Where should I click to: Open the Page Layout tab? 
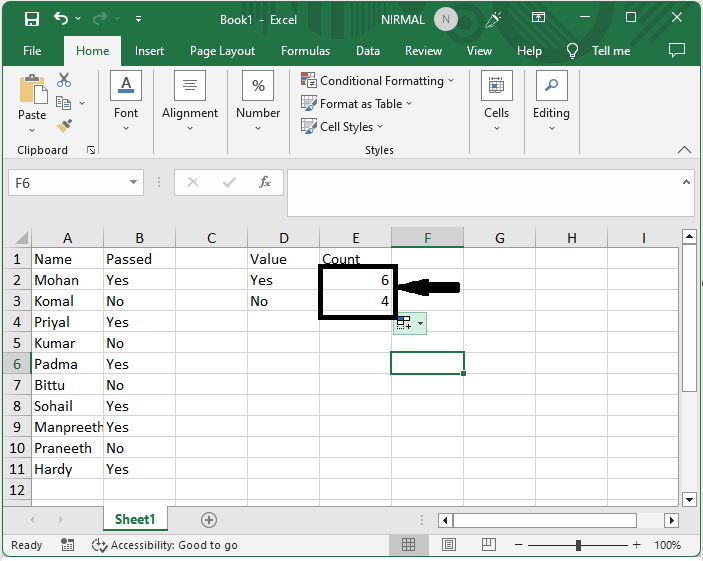click(222, 51)
